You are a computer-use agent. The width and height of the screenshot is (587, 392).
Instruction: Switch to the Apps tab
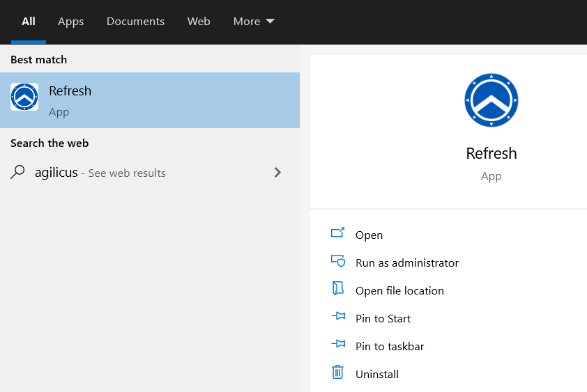click(70, 22)
